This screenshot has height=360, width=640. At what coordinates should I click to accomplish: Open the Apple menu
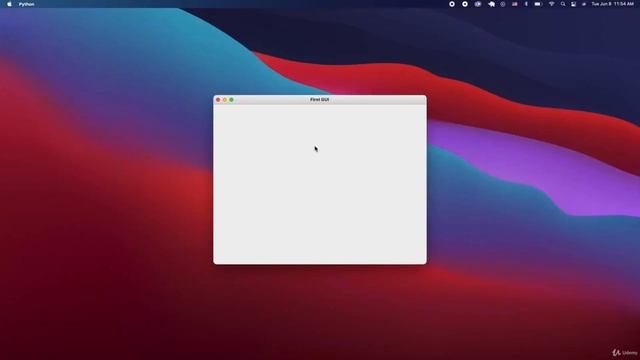[9, 4]
